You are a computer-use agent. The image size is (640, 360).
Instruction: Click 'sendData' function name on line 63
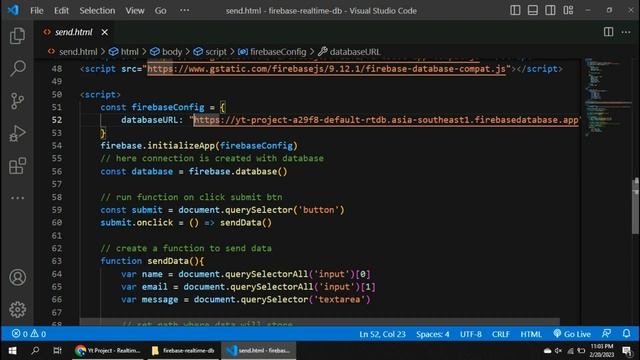168,261
